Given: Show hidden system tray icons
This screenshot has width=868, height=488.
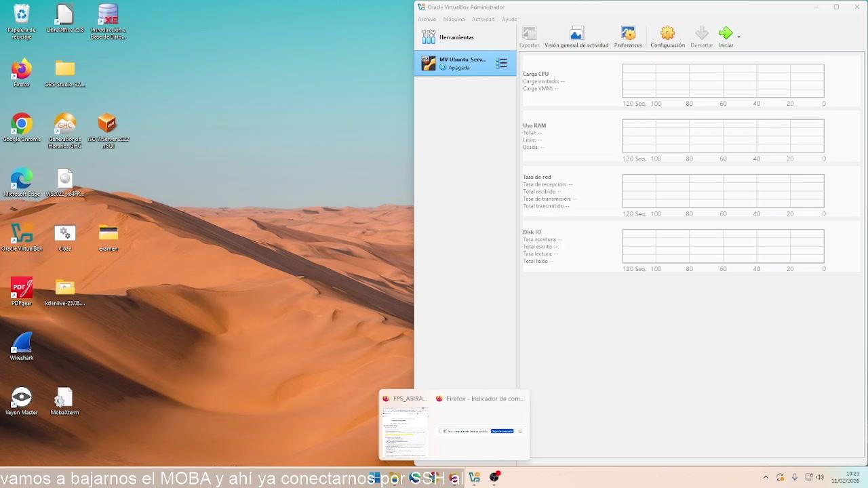Looking at the screenshot, I should [766, 477].
